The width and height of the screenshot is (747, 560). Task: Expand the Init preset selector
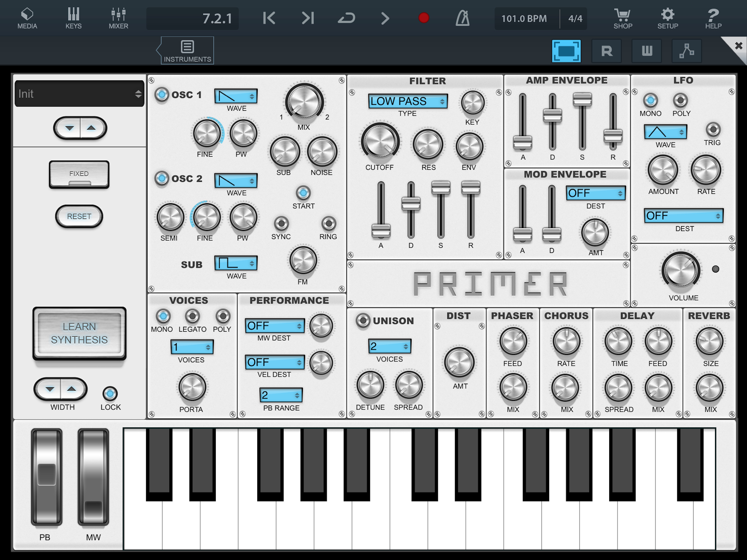pos(80,94)
